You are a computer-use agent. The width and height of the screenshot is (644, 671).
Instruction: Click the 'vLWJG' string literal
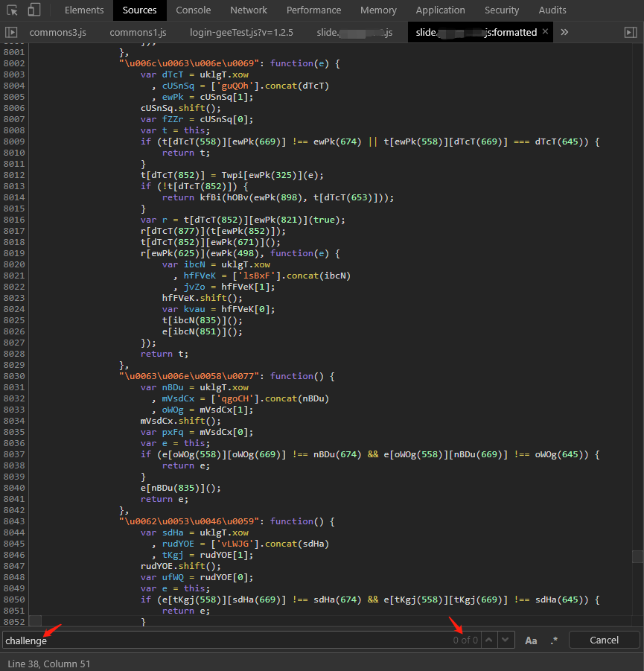pos(235,544)
